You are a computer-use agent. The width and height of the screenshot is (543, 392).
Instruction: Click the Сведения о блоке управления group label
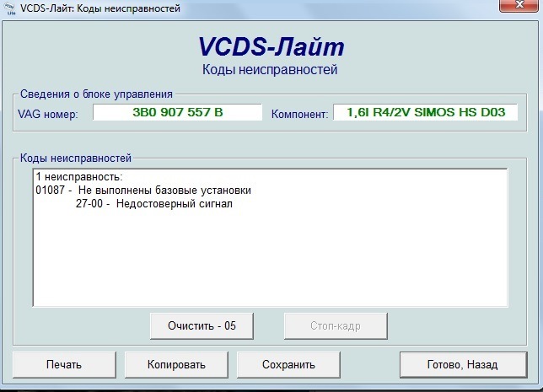tap(96, 94)
